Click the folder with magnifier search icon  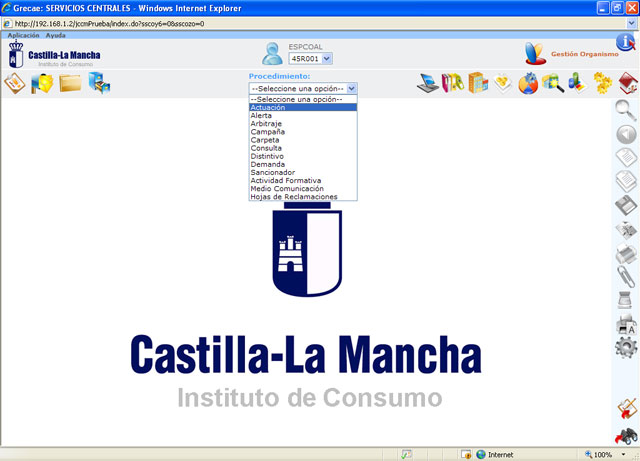click(553, 83)
